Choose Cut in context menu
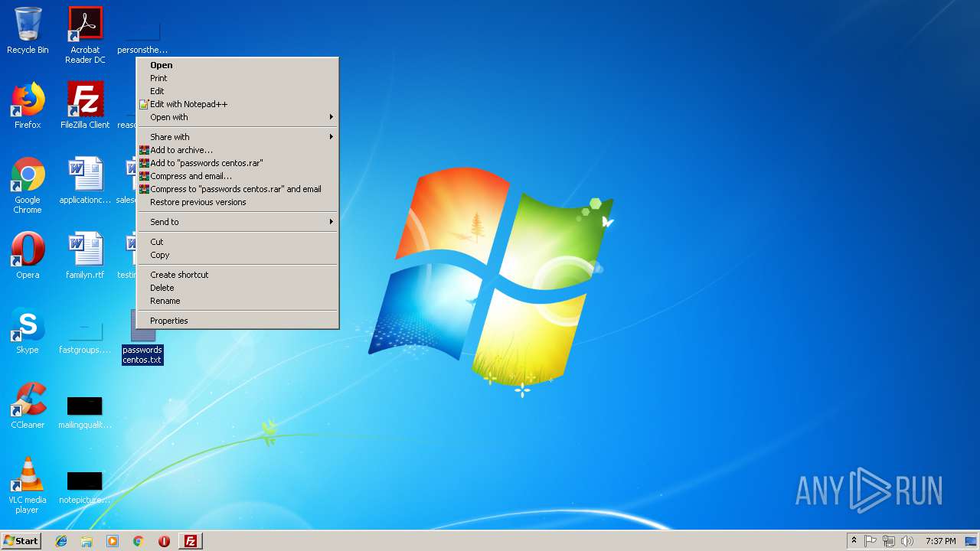 pos(237,242)
